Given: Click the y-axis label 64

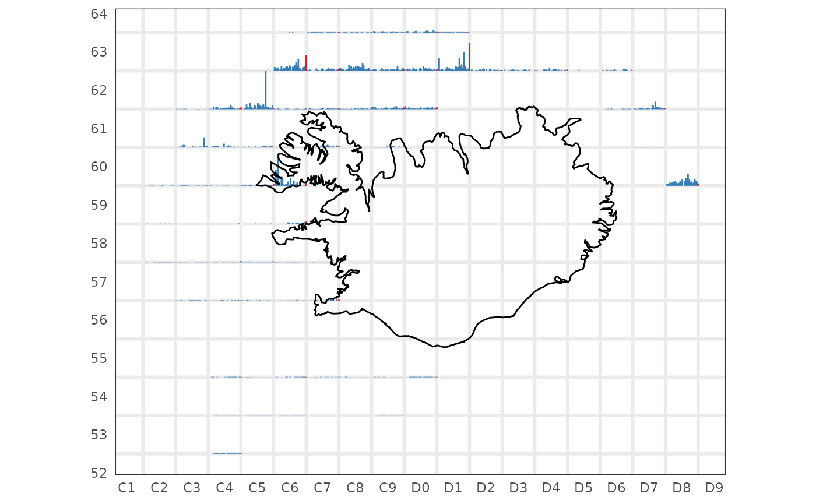Looking at the screenshot, I should point(99,13).
